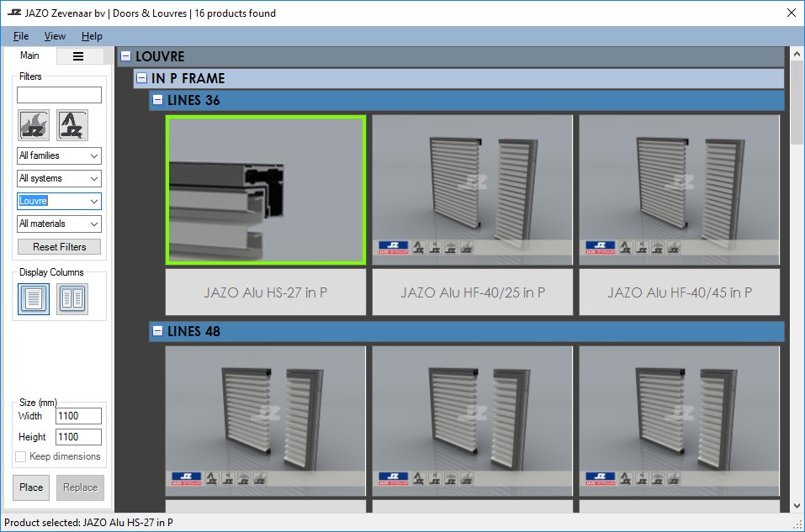Image resolution: width=805 pixels, height=532 pixels.
Task: Collapse the IN P FRAME group
Action: coord(141,78)
